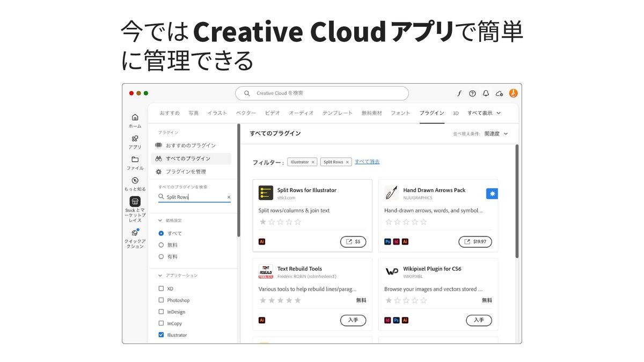Select the 有料 (paid) radio button
644x362 pixels.
pyautogui.click(x=161, y=257)
